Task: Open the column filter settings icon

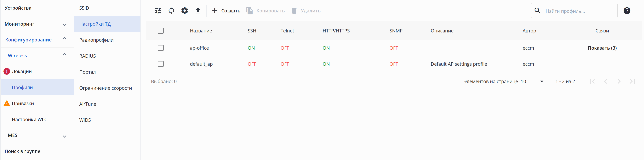Action: (x=158, y=11)
